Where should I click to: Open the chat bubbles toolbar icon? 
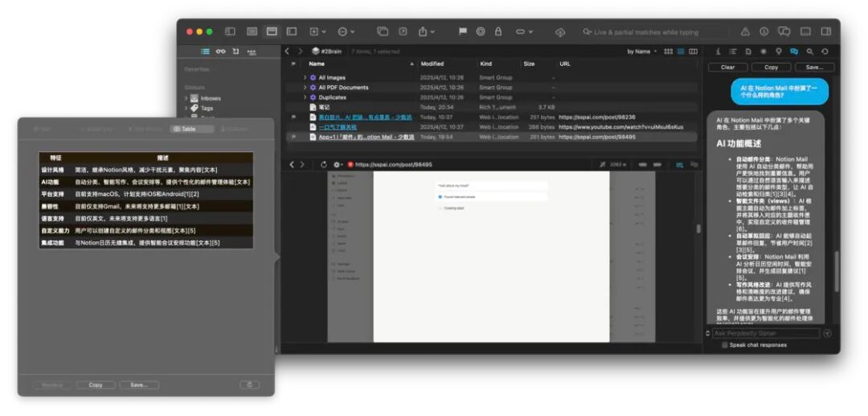[784, 31]
